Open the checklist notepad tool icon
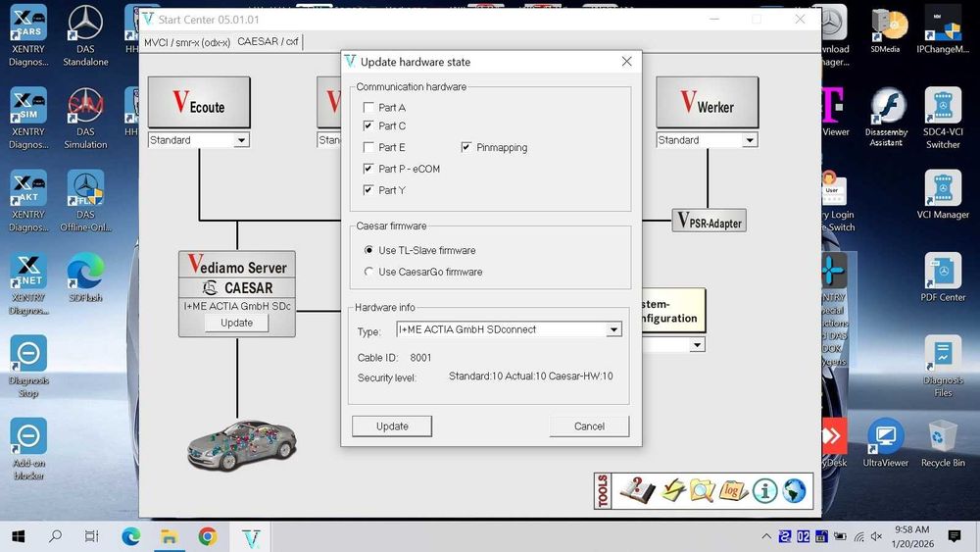This screenshot has height=552, width=980. click(673, 491)
